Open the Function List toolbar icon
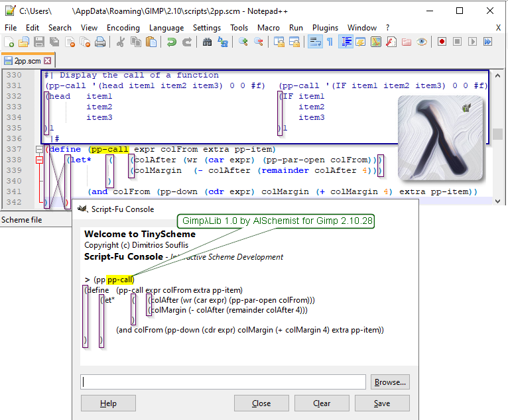508x420 pixels. (x=391, y=42)
